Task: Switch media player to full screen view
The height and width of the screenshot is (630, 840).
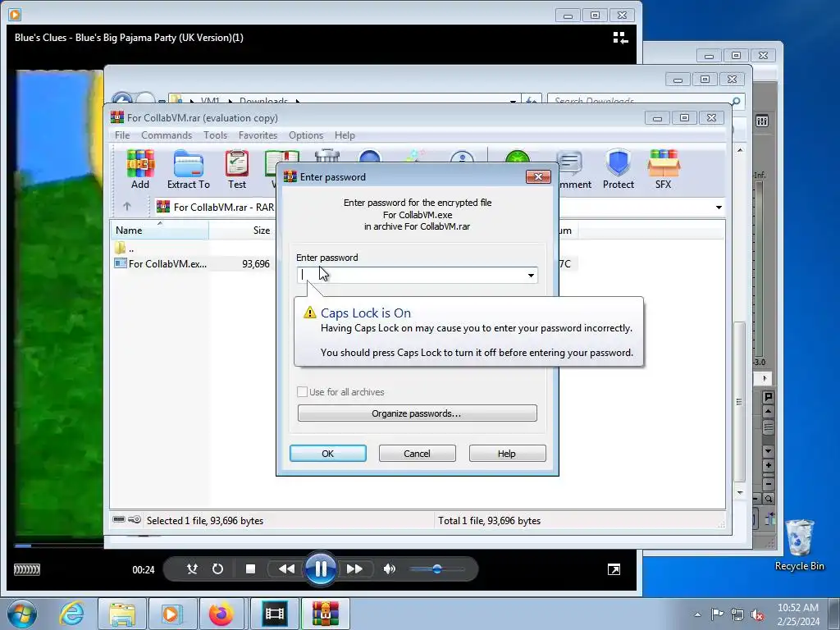Action: (x=614, y=569)
